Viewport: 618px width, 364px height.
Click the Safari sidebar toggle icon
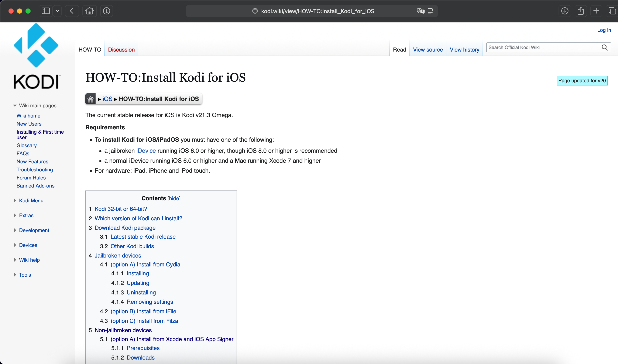point(46,11)
